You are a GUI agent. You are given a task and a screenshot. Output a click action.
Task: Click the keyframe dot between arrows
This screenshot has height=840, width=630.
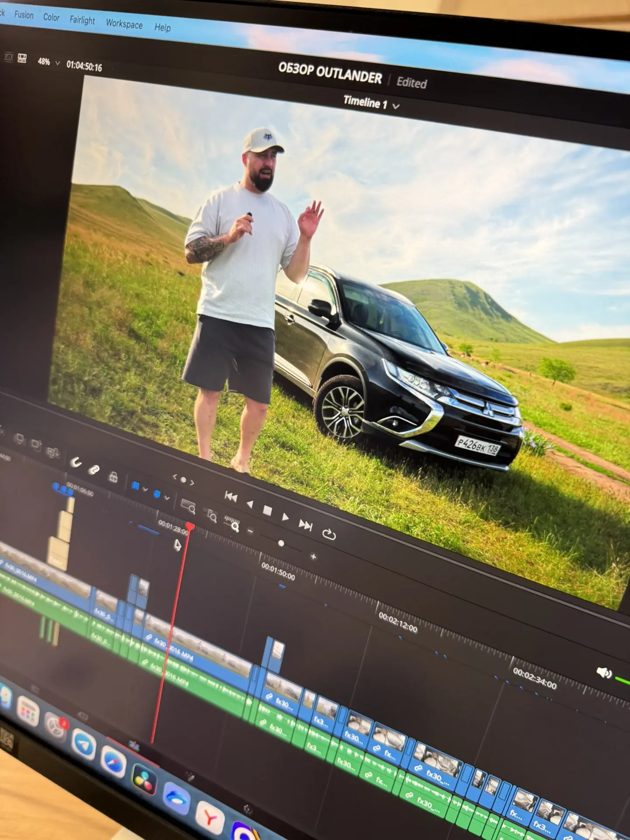pyautogui.click(x=183, y=480)
